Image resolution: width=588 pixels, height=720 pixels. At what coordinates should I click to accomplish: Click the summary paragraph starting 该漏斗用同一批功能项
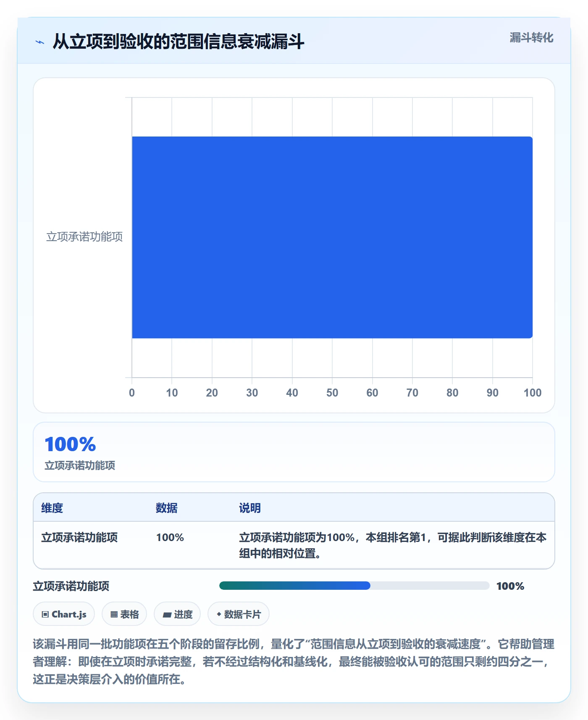[x=294, y=662]
